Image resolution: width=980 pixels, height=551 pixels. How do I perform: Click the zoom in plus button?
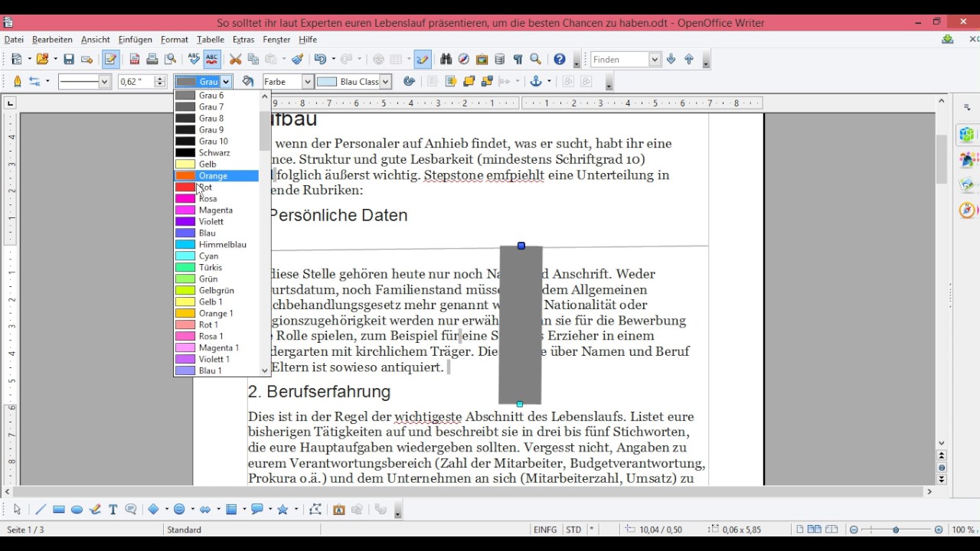coord(939,530)
